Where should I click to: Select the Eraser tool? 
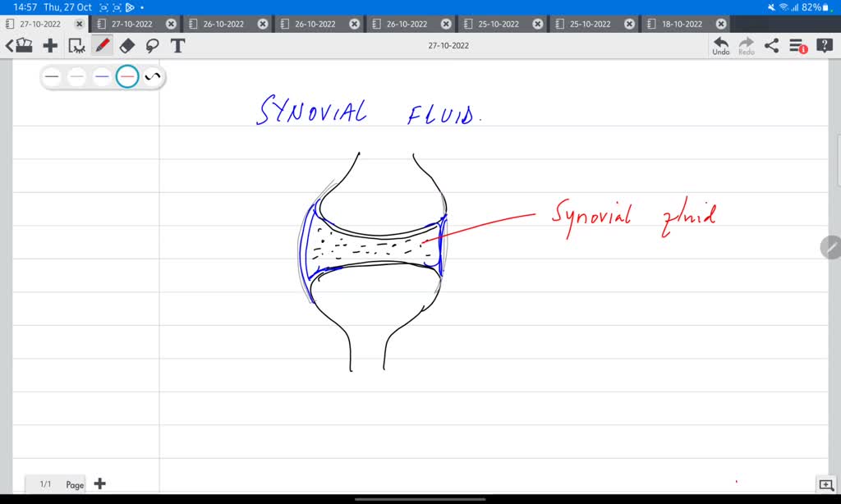(127, 45)
